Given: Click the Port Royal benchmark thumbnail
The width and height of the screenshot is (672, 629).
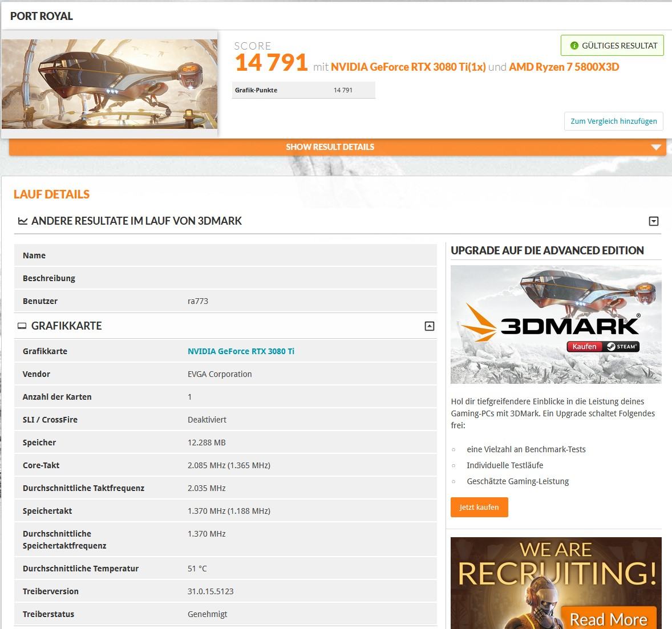Looking at the screenshot, I should [x=110, y=84].
